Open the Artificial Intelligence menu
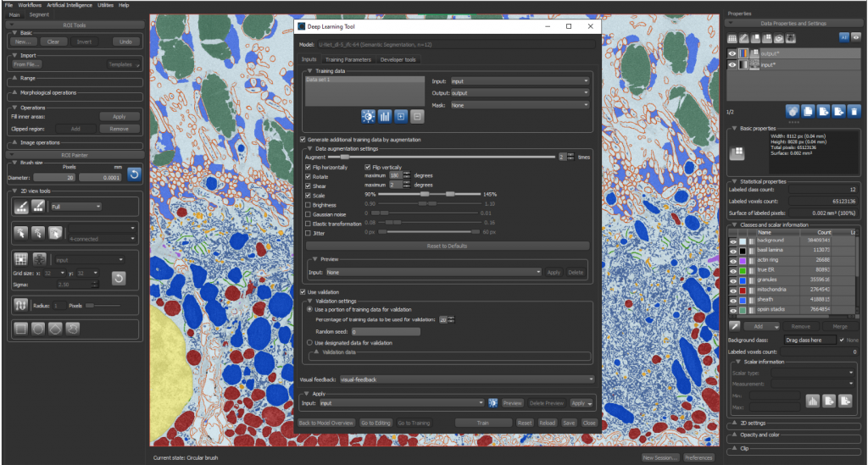Screen dimensions: 868x465 pos(70,5)
